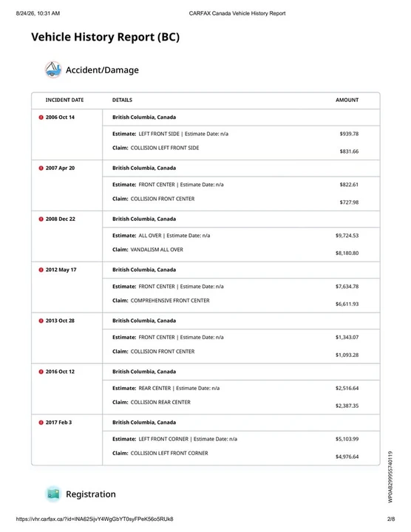Screen dimensions: 411x532
Task: Click the $9,724.53 vandalism estimate amount
Action: click(347, 236)
